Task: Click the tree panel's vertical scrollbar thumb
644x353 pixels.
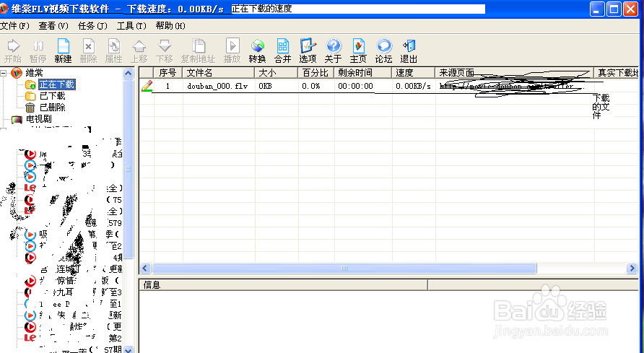Action: tap(128, 169)
